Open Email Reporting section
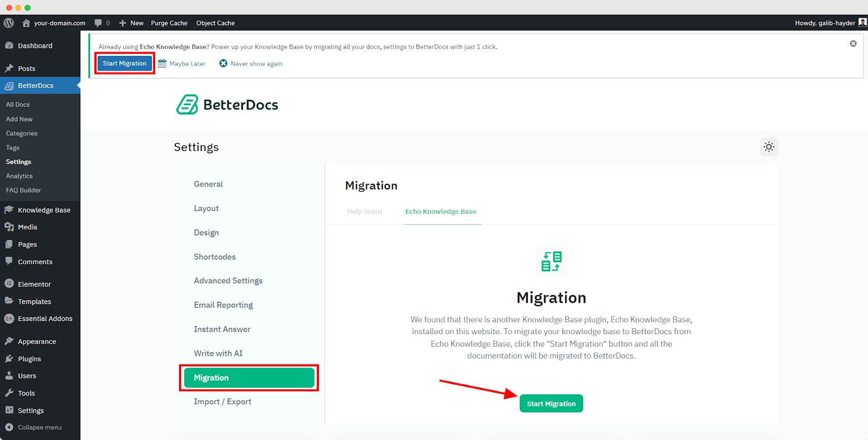The width and height of the screenshot is (868, 440). (x=224, y=305)
